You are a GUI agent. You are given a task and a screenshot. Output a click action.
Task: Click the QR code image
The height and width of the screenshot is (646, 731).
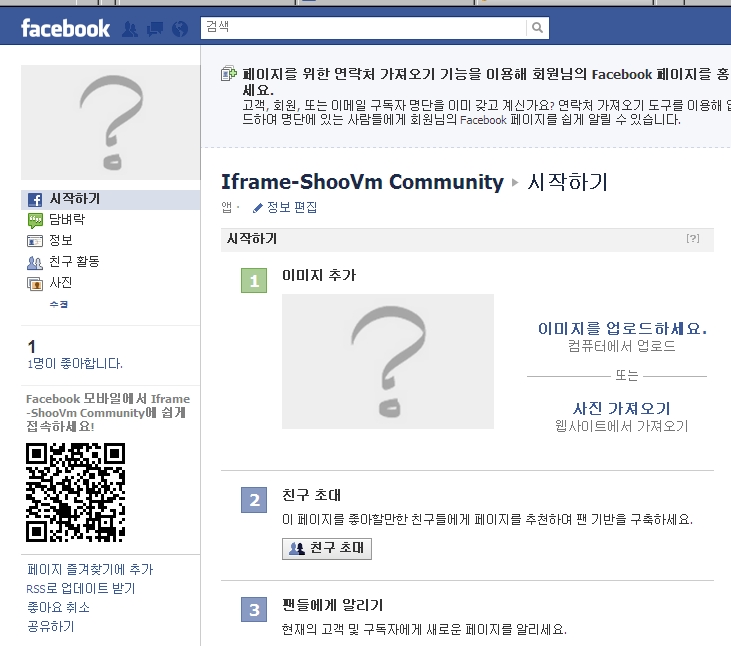[76, 493]
